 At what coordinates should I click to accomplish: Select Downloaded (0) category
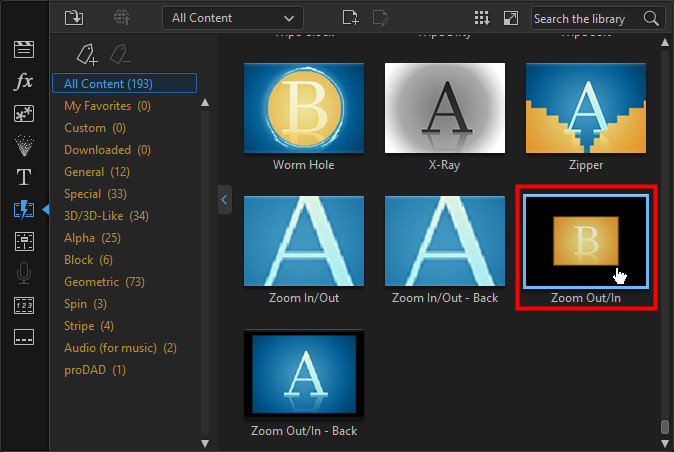pyautogui.click(x=107, y=150)
